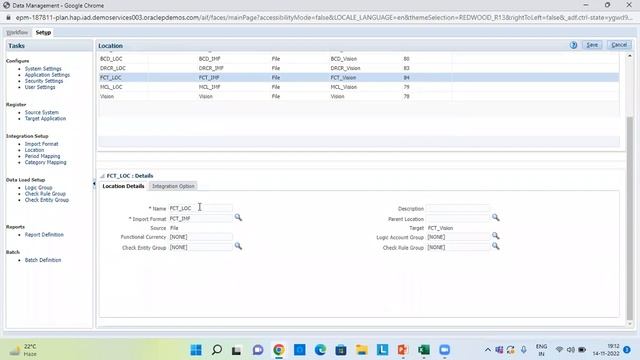Open Windows Start menu
This screenshot has height=360, width=640.
[196, 350]
